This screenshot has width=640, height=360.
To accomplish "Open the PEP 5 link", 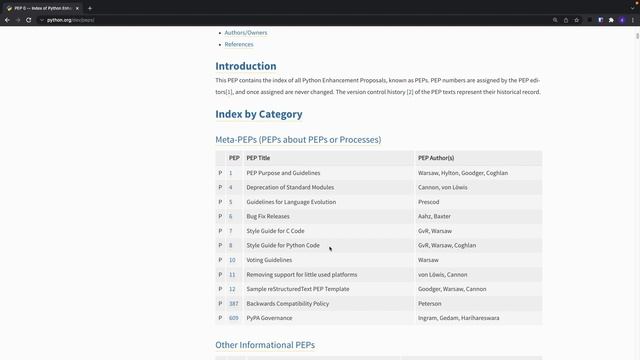I will point(231,202).
